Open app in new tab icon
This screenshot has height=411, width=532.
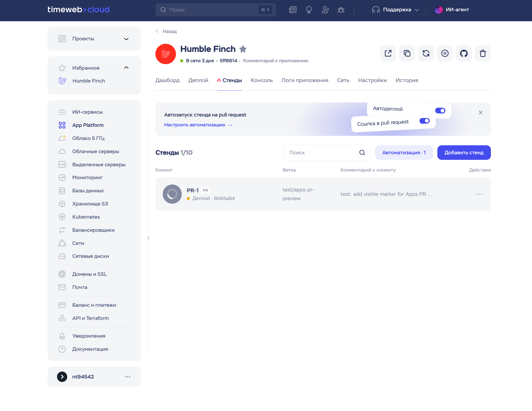(388, 53)
